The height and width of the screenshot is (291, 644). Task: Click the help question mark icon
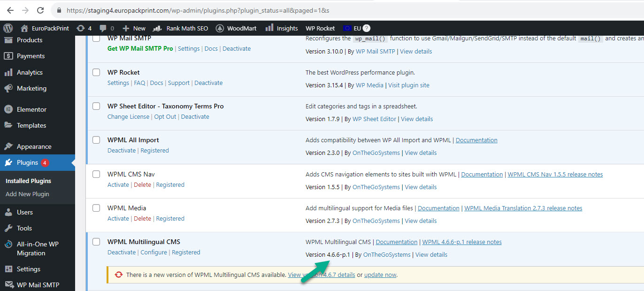(367, 28)
